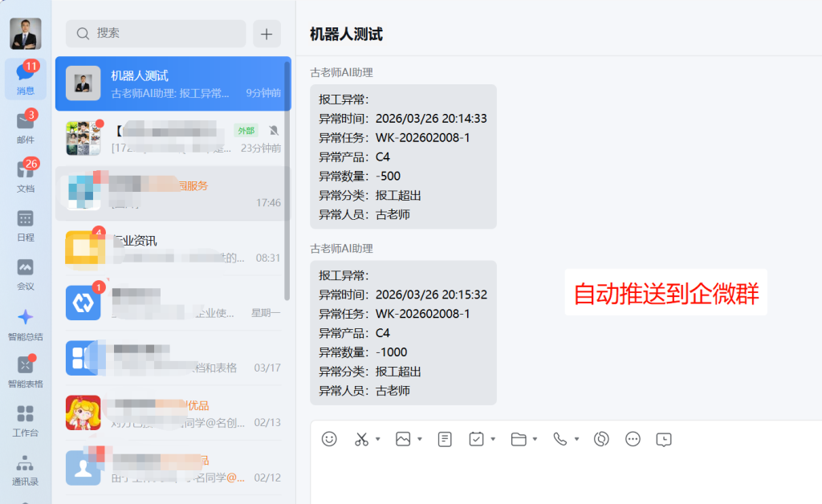Screen dimensions: 822x504
Task: Click the blue link-icon avatar for 星期一 chat
Action: (x=83, y=303)
